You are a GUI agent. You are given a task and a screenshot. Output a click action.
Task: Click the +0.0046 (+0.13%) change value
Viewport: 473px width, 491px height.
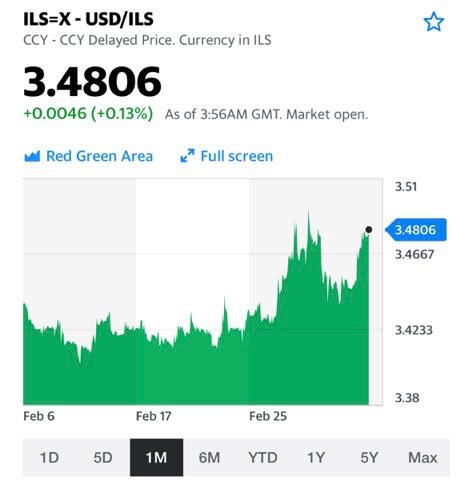click(88, 114)
